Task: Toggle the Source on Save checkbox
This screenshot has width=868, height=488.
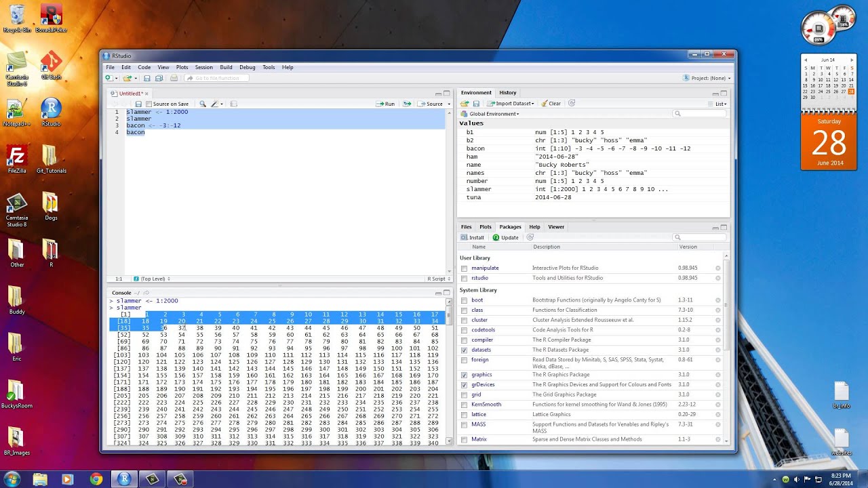Action: click(149, 104)
